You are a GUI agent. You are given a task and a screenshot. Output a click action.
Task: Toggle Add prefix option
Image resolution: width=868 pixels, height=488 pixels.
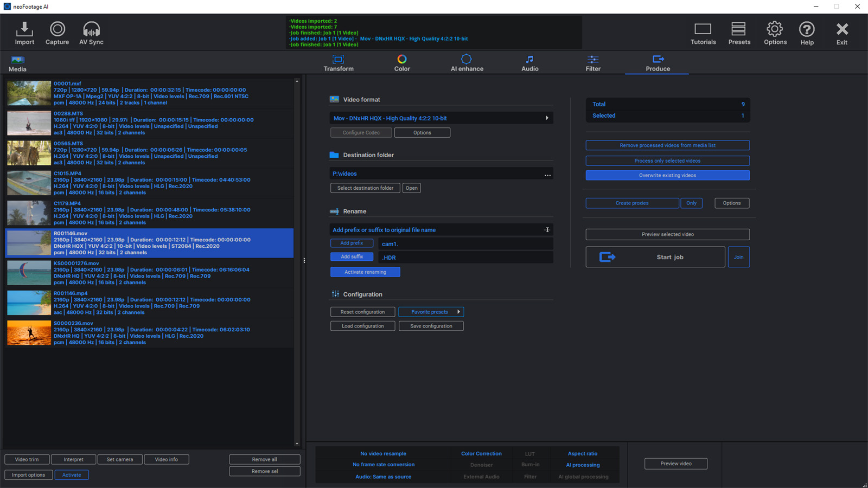pyautogui.click(x=352, y=243)
